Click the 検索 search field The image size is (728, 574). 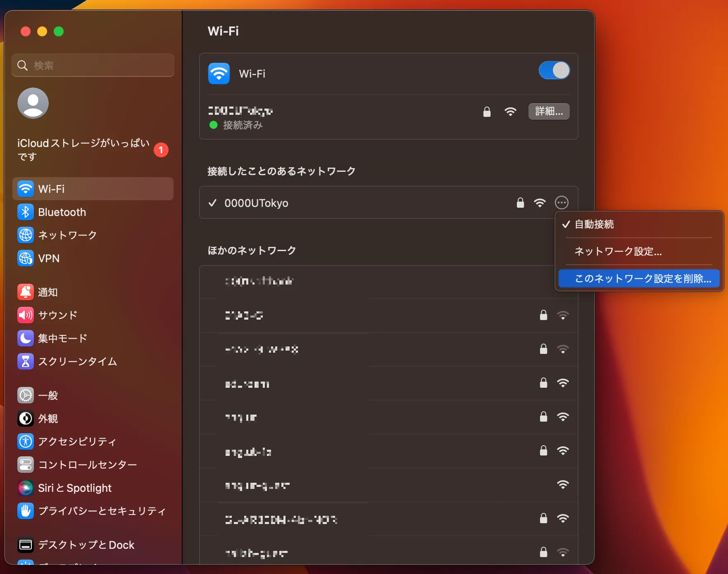(93, 65)
